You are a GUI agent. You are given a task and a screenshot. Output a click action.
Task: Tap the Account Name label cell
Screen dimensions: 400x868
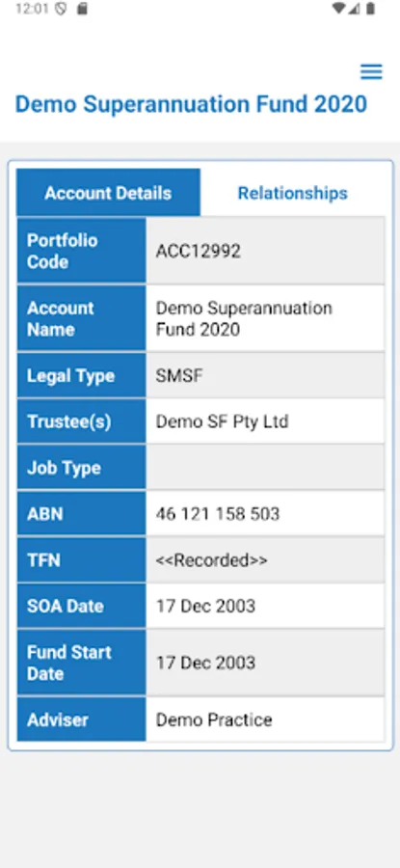tap(81, 318)
